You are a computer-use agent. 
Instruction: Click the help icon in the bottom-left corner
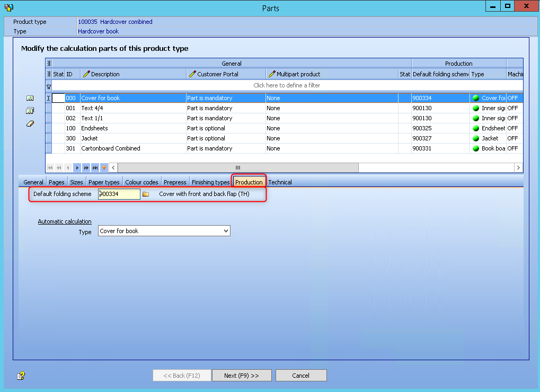[21, 376]
